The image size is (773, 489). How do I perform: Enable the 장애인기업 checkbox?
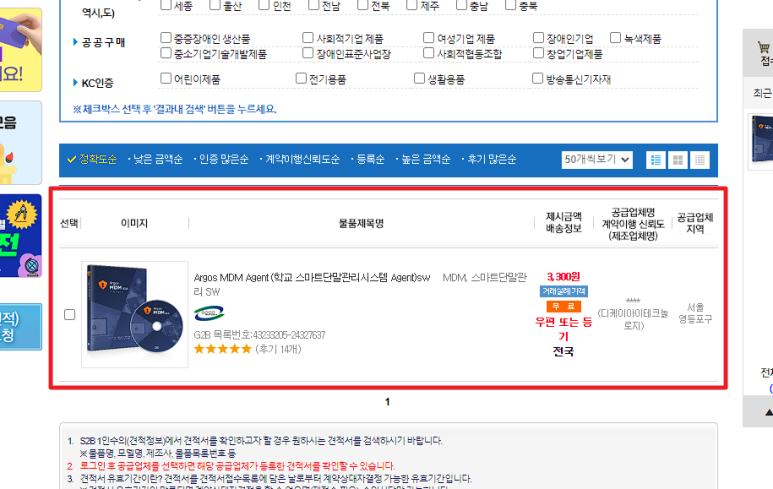(x=538, y=37)
